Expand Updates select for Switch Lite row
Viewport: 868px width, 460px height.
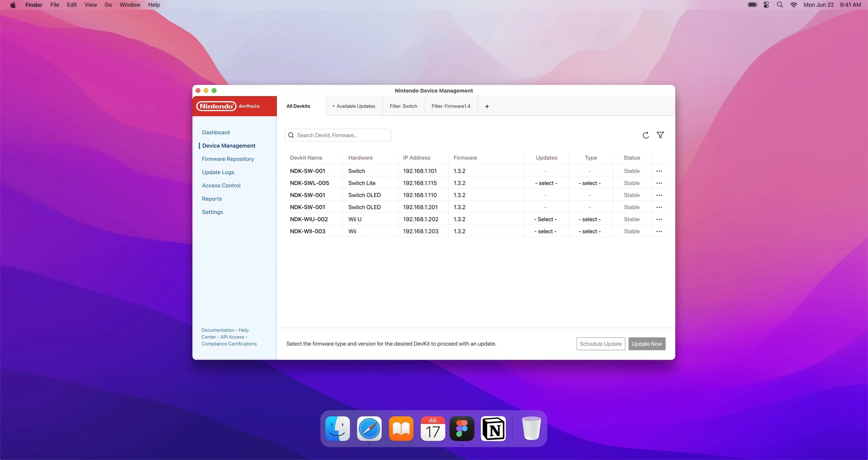pos(546,183)
